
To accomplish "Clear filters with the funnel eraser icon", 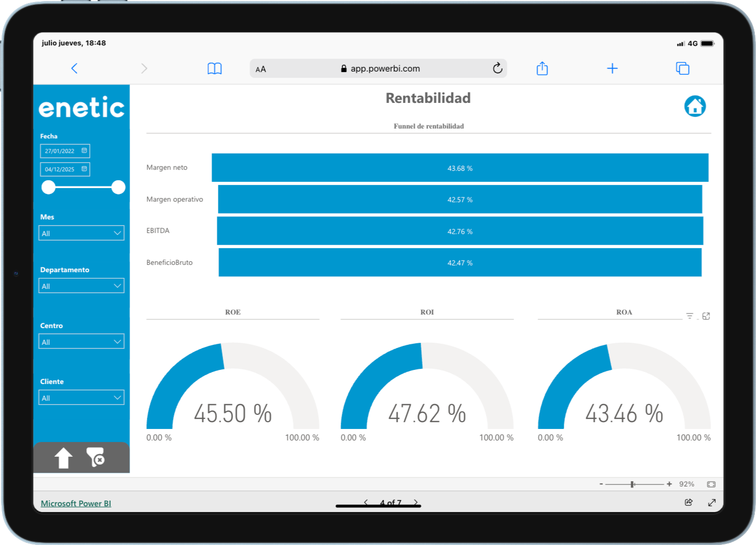I will pyautogui.click(x=96, y=457).
